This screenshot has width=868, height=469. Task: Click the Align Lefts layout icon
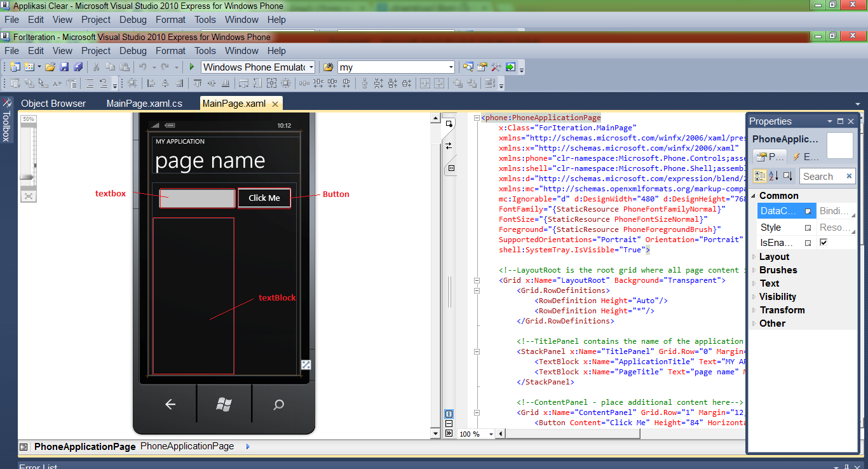(x=151, y=83)
